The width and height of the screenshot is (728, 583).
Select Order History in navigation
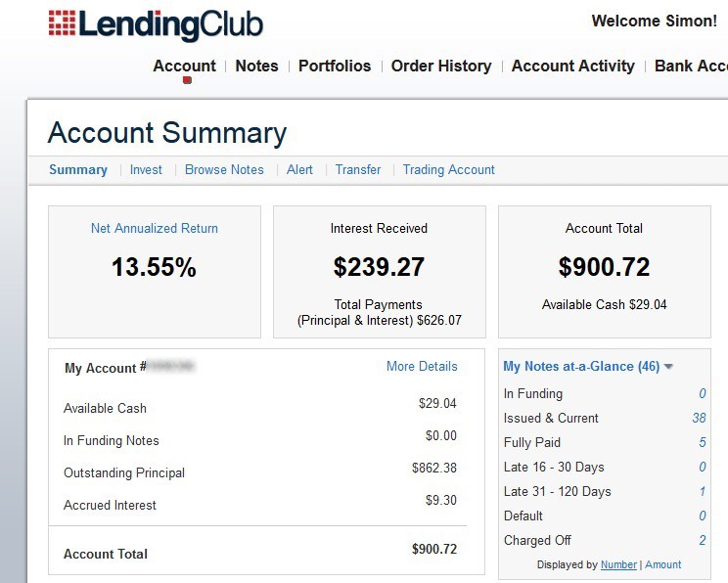[x=441, y=67]
